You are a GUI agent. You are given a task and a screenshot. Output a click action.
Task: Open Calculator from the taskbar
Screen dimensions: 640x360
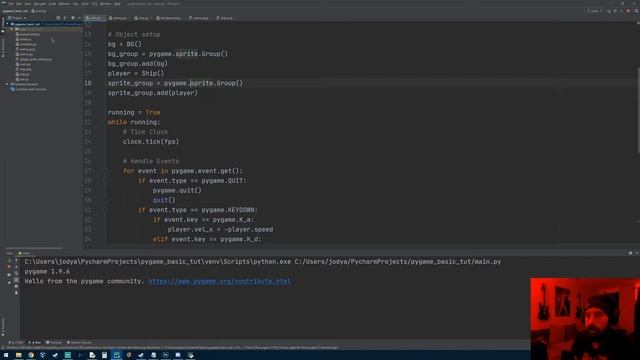pyautogui.click(x=104, y=355)
